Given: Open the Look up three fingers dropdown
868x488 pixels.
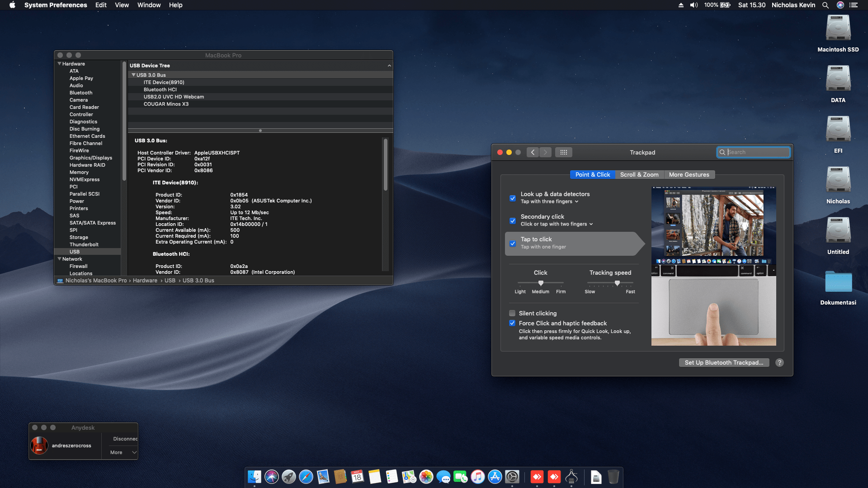Looking at the screenshot, I should 576,202.
